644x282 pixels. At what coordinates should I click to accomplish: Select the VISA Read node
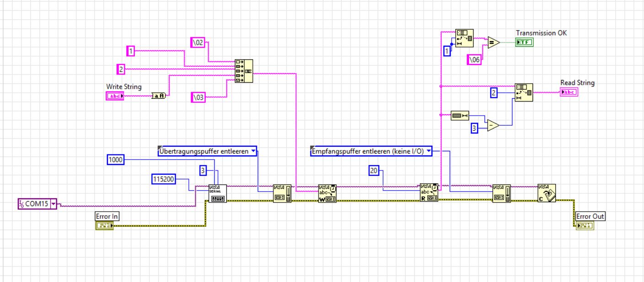tap(429, 193)
